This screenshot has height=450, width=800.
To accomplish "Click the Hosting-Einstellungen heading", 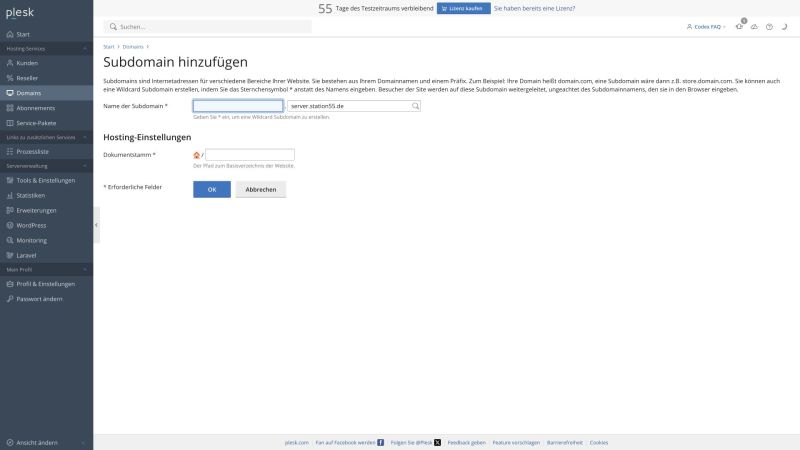I will coord(147,137).
